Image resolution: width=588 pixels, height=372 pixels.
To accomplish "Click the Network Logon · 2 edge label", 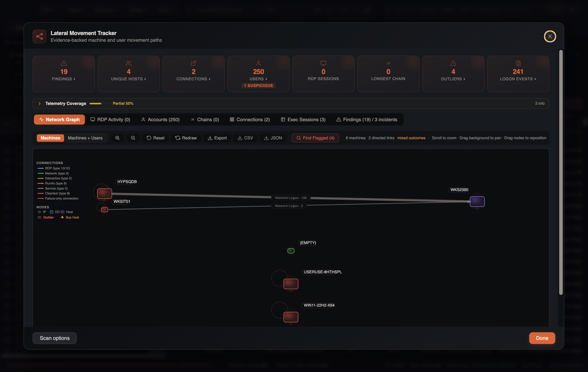I will [289, 206].
